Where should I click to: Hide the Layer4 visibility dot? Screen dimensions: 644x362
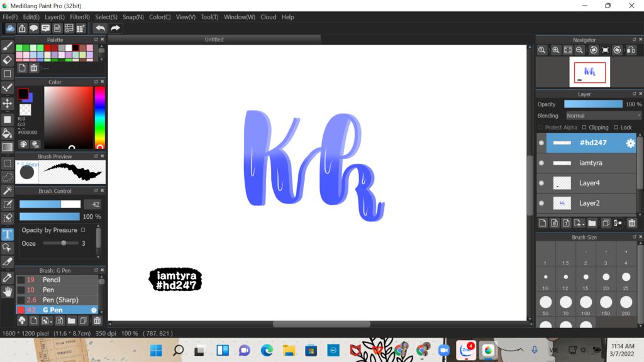(541, 183)
